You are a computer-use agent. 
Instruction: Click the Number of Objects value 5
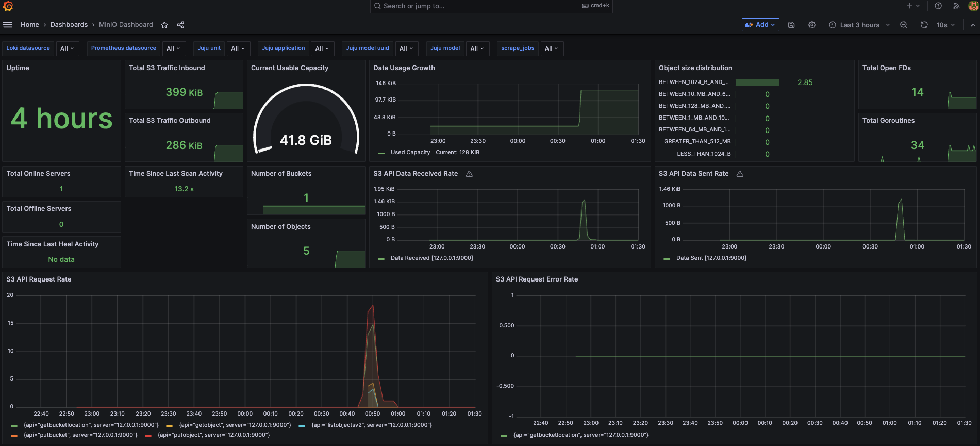(306, 251)
